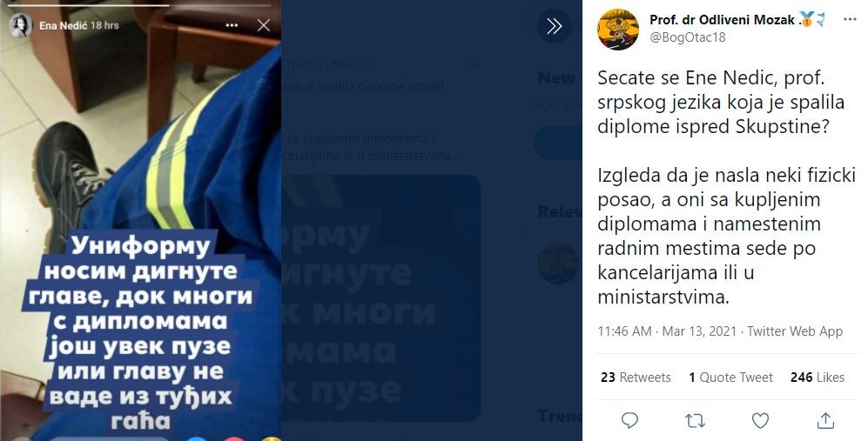The image size is (868, 441).
Task: Retweet using the retweet arrows icon
Action: 696,421
